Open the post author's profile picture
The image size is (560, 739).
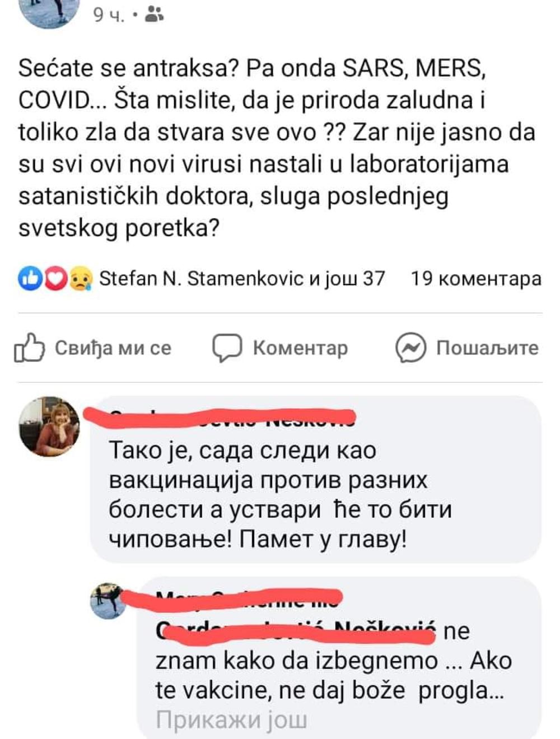click(x=49, y=11)
